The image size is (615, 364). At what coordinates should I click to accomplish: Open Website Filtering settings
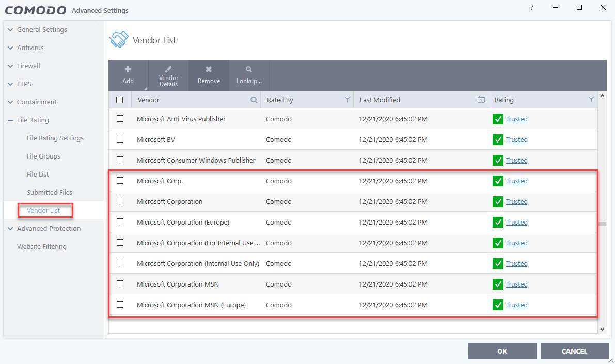pyautogui.click(x=42, y=246)
